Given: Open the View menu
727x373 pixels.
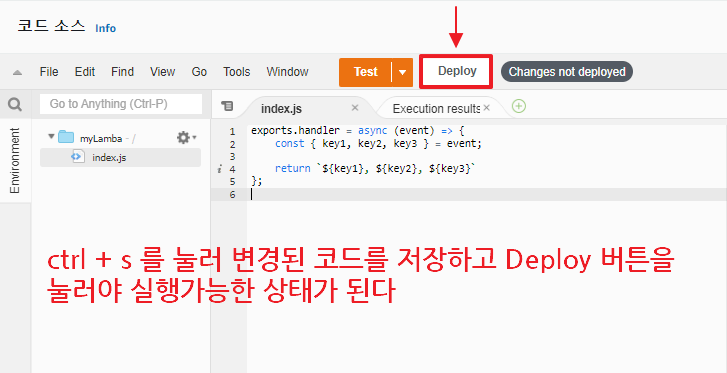Looking at the screenshot, I should coord(162,72).
